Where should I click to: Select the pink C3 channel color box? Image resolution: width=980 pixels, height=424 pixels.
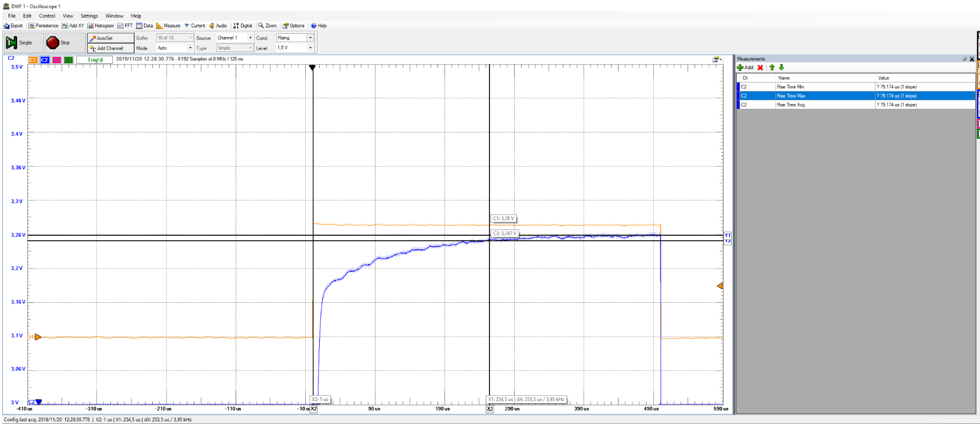pyautogui.click(x=57, y=60)
